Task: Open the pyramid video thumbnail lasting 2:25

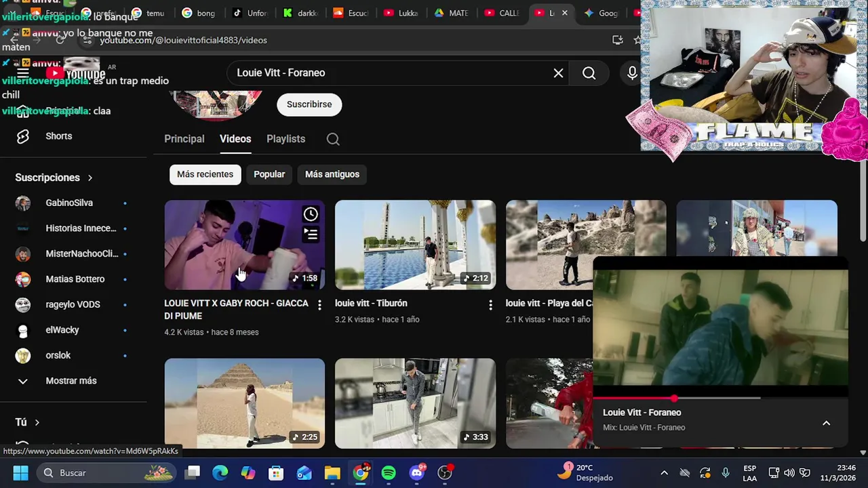Action: (x=244, y=403)
